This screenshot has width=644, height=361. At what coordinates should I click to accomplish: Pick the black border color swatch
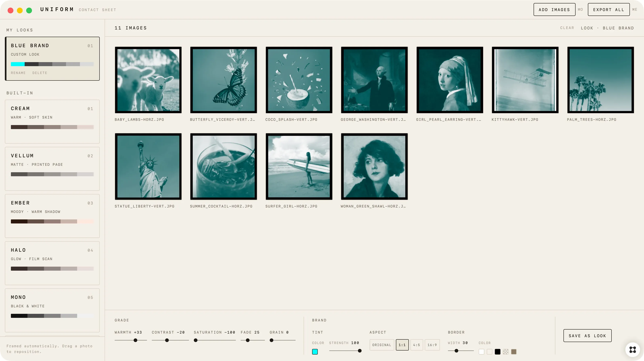(497, 352)
